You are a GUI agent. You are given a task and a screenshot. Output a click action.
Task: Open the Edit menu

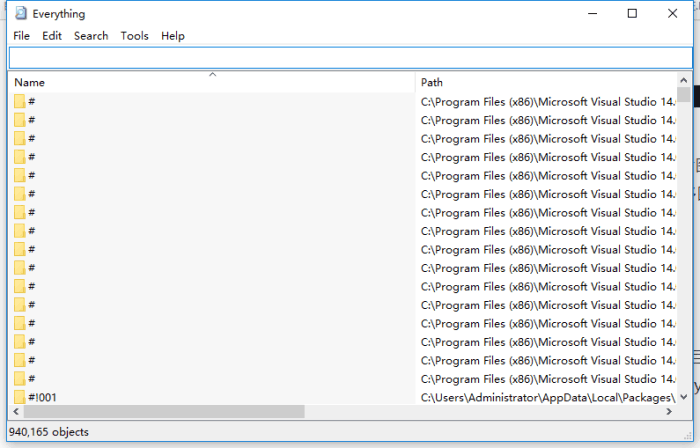click(52, 36)
